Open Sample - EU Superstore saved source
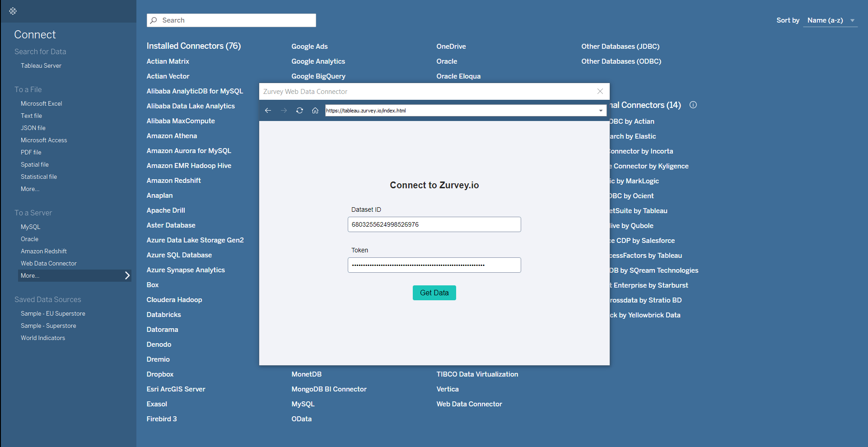This screenshot has width=868, height=447. click(x=53, y=313)
